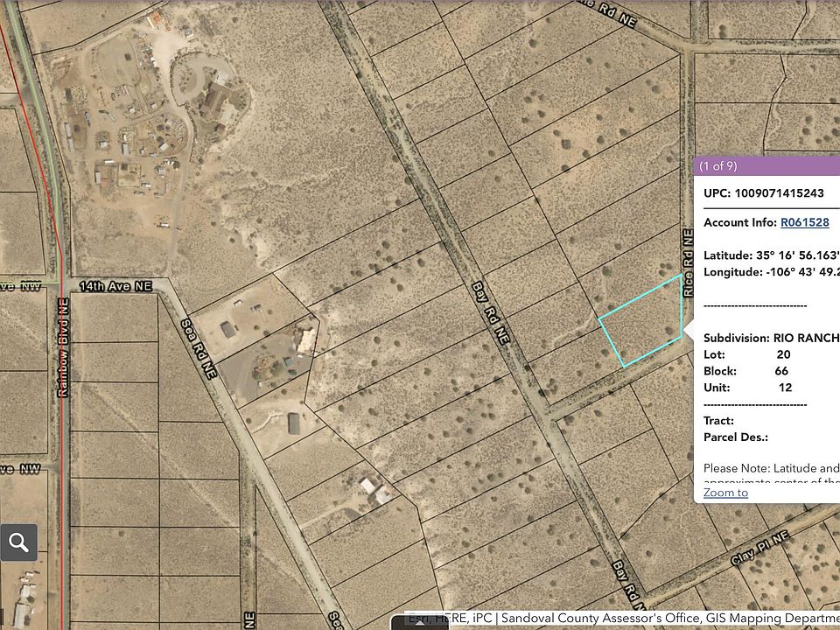Click the "Please Note: Latitude and" text
The image size is (840, 630).
[x=772, y=469]
